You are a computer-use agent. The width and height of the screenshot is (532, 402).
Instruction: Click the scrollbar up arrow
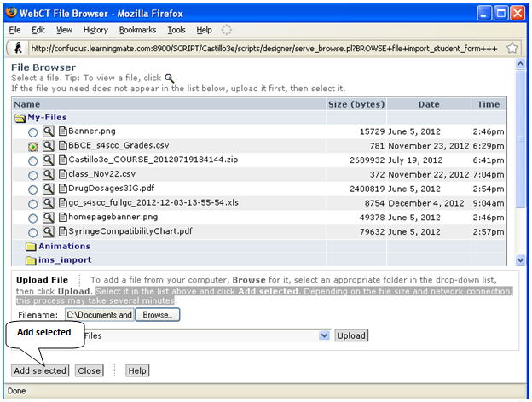520,63
